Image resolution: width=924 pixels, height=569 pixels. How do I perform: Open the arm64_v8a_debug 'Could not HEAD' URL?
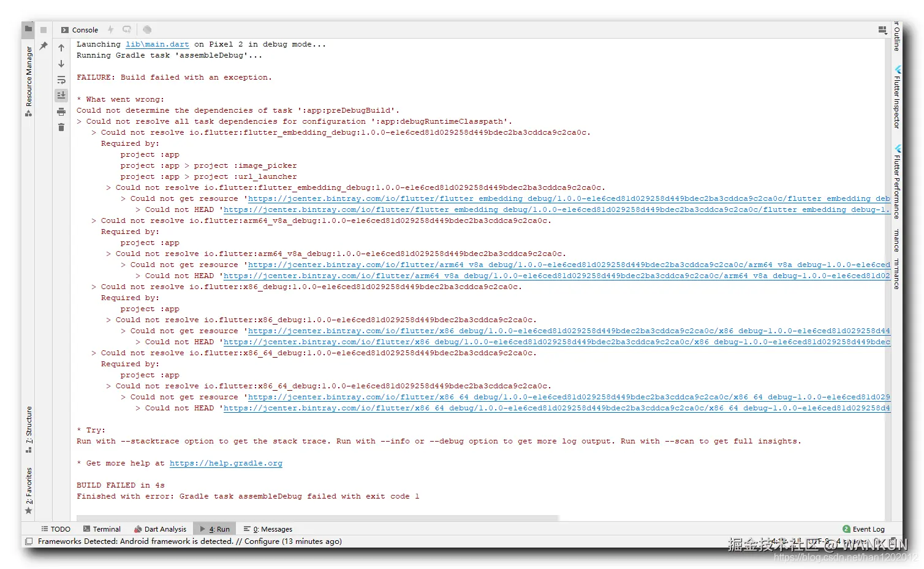point(557,276)
